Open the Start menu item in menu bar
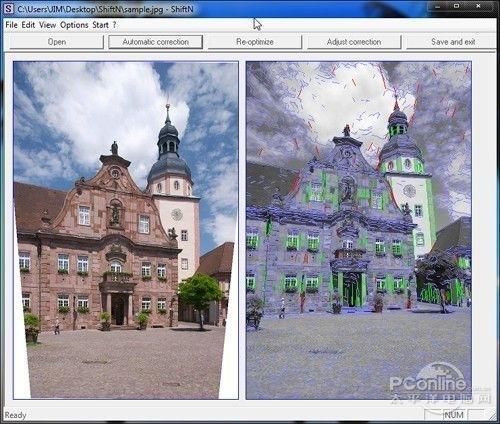Viewport: 500px width, 424px height. [100, 25]
